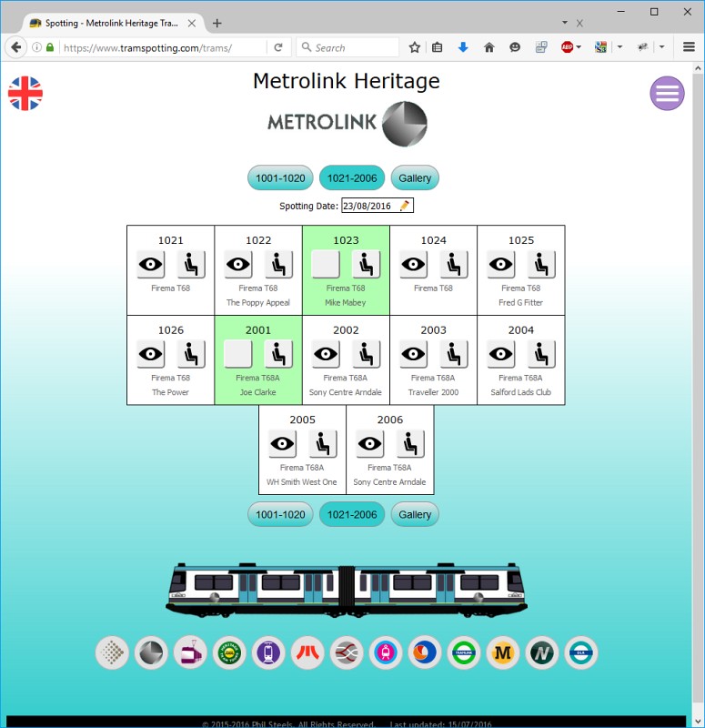Expand the Adblock Plus dropdown arrow
The image size is (705, 728).
579,47
